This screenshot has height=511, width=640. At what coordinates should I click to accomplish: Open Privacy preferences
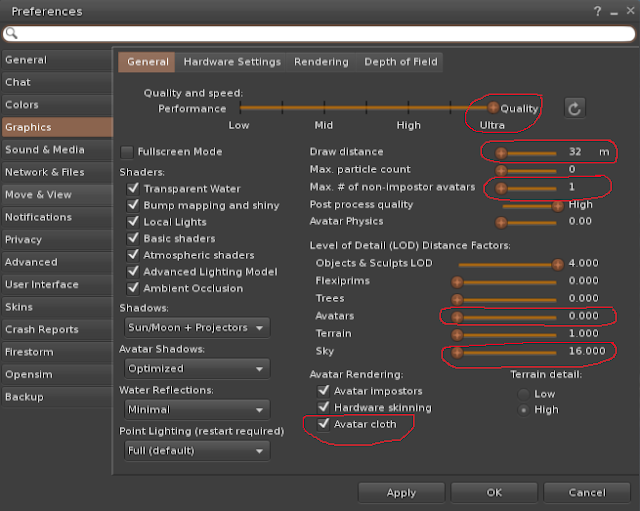point(57,240)
